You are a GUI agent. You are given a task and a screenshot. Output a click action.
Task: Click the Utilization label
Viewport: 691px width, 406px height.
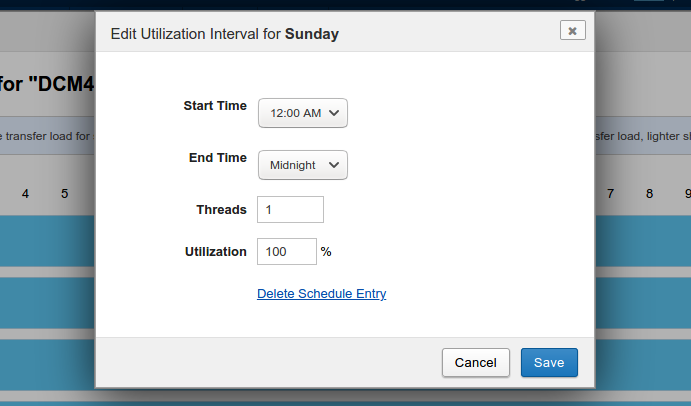click(x=215, y=252)
